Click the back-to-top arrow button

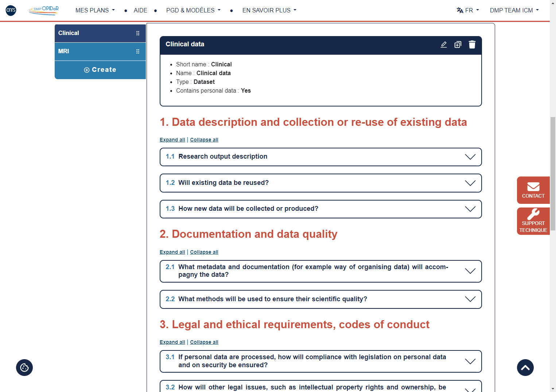[x=525, y=368]
